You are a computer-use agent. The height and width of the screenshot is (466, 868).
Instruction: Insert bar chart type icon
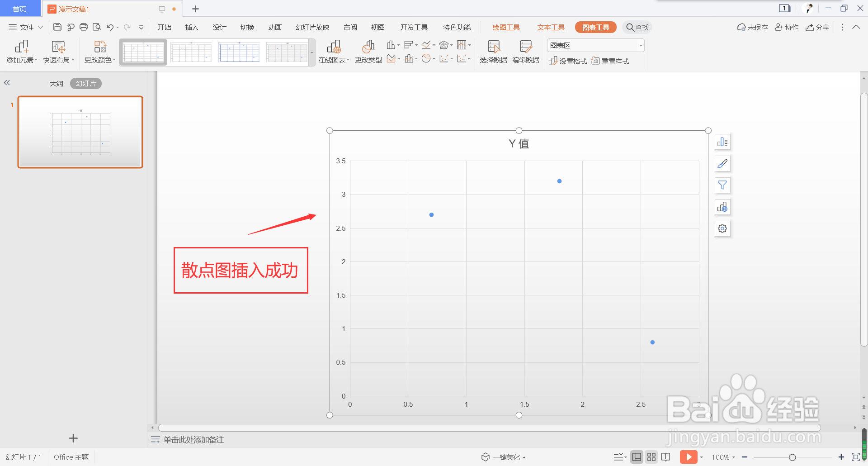(x=409, y=45)
